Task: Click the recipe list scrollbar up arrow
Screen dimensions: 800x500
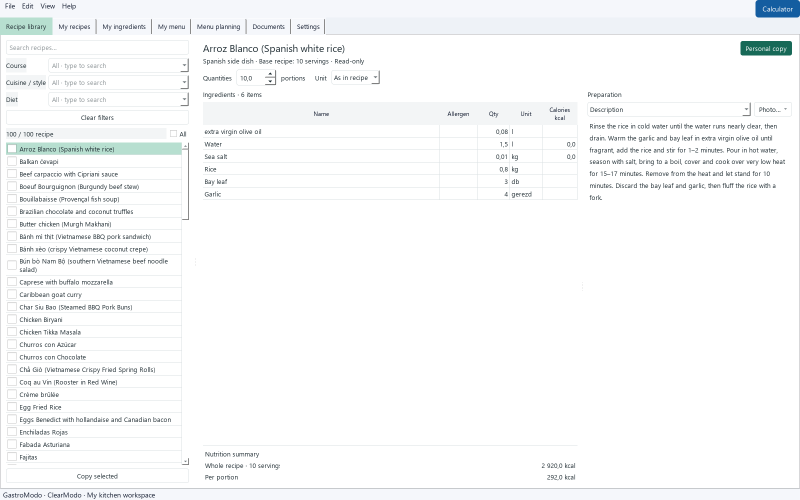Action: tap(185, 146)
